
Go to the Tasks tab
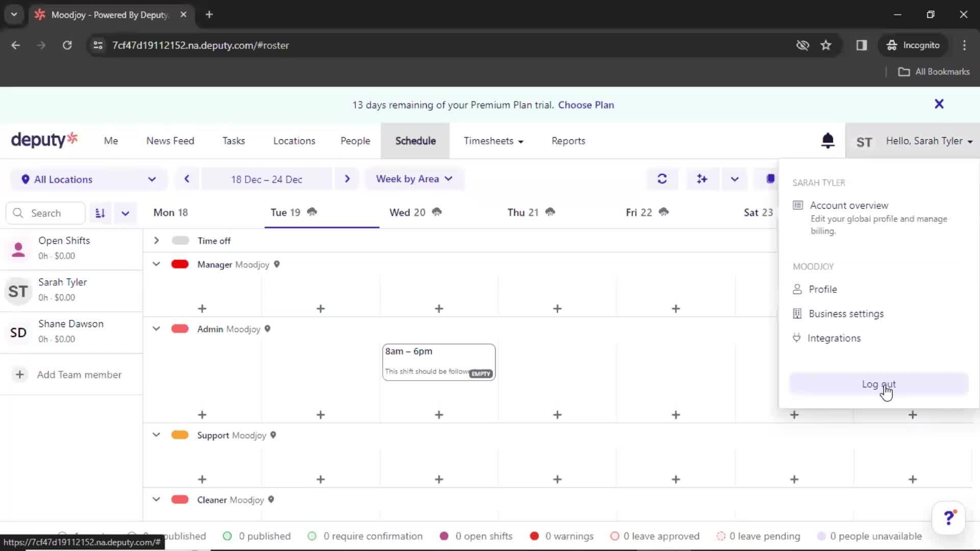(x=233, y=141)
